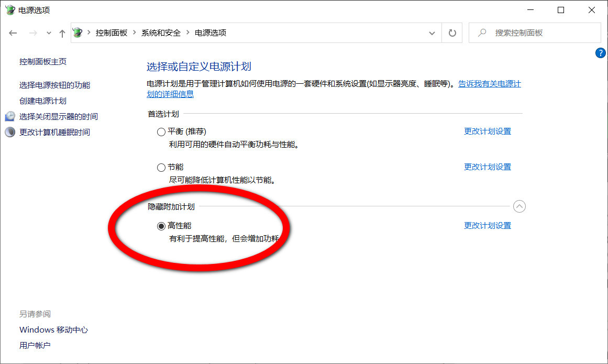Select the 节能 power plan
608x364 pixels.
click(x=161, y=167)
